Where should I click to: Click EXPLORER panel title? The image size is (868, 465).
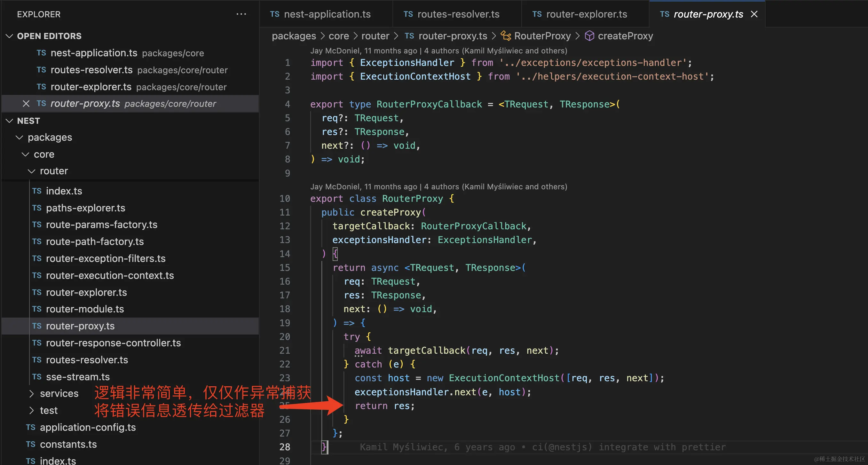tap(39, 14)
